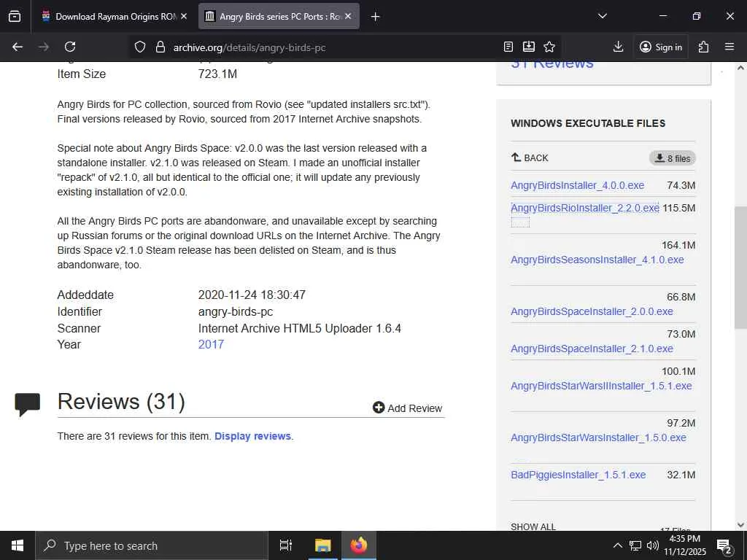Click SHOW ALL files link
Viewport: 747px width, 560px height.
click(x=533, y=526)
